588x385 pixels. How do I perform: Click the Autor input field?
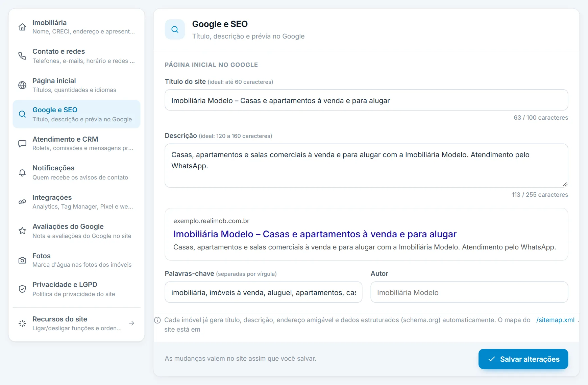469,292
